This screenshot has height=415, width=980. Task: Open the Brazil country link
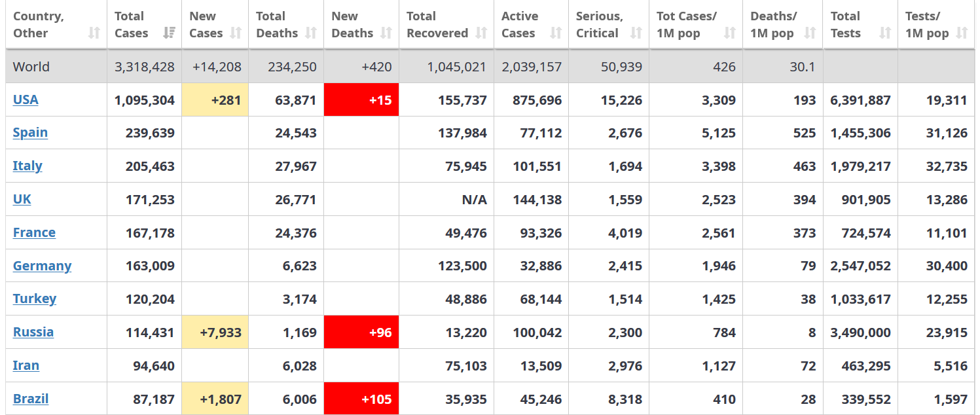click(31, 399)
